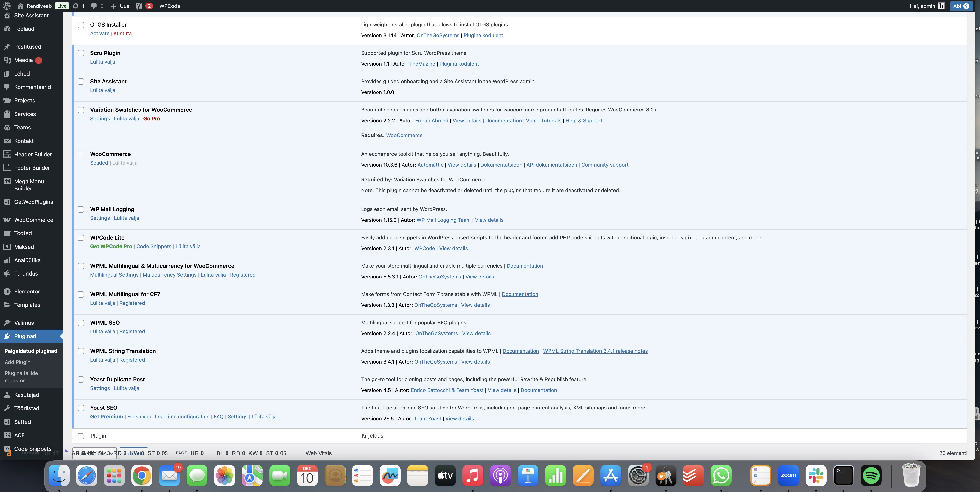Open the WooCommerce sidebar menu
The height and width of the screenshot is (492, 980).
pyautogui.click(x=33, y=220)
